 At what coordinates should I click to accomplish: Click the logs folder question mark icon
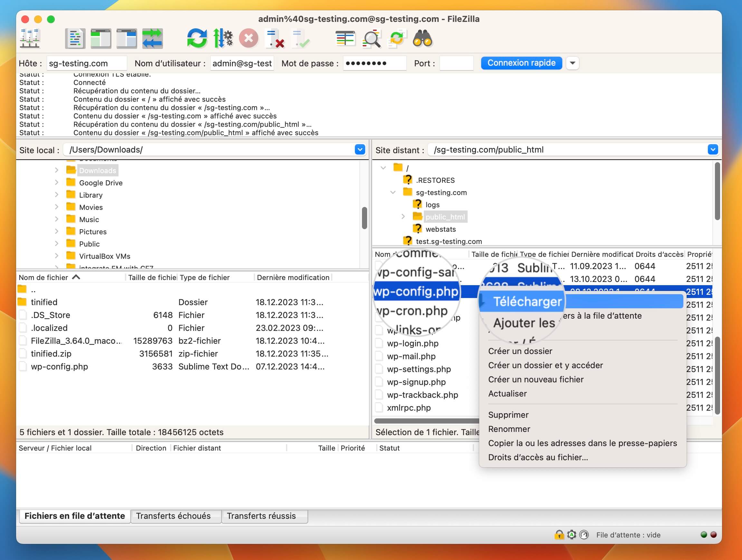[x=417, y=204]
